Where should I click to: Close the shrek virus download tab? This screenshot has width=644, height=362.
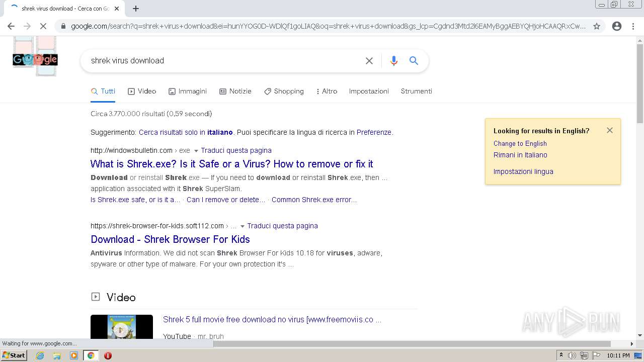(x=117, y=9)
